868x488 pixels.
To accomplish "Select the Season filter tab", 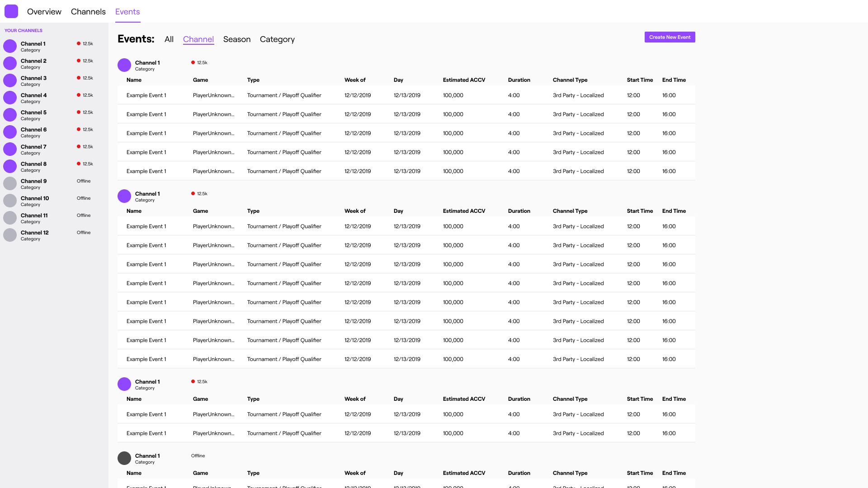I will tap(236, 39).
